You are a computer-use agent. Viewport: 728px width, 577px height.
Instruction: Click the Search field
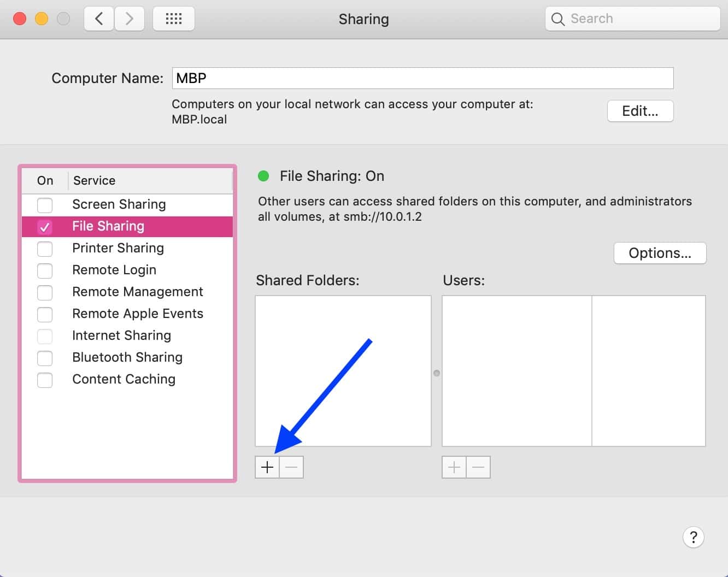[632, 19]
